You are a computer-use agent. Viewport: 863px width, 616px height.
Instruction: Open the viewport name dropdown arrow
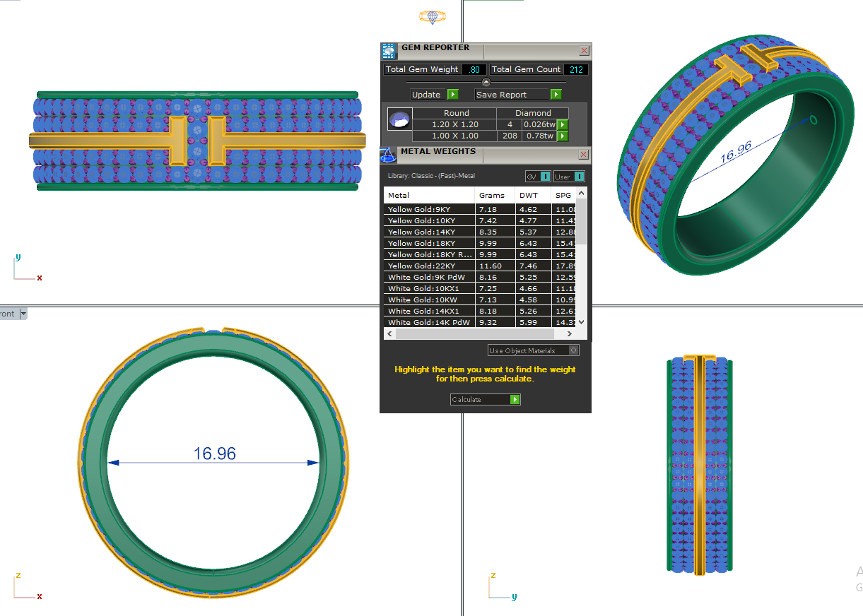click(23, 314)
